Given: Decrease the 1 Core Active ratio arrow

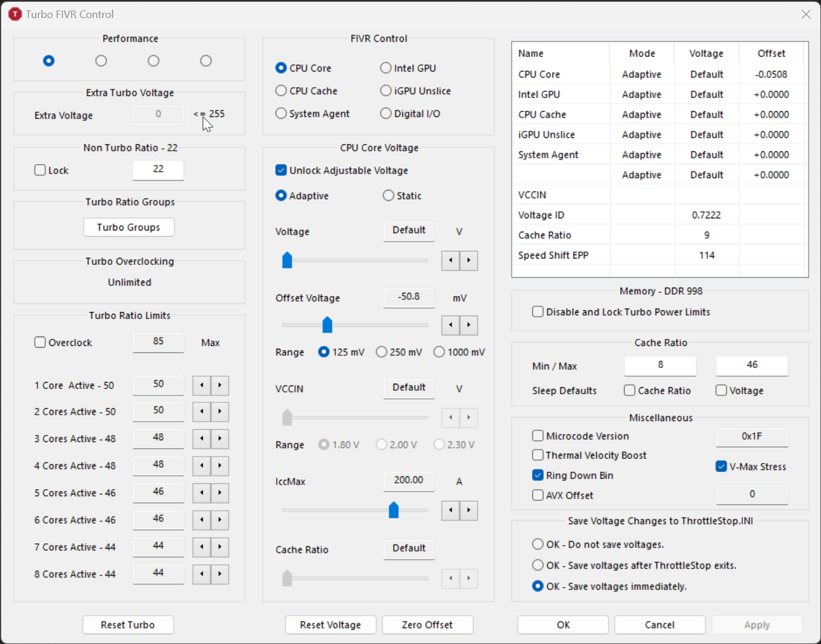Looking at the screenshot, I should click(201, 385).
